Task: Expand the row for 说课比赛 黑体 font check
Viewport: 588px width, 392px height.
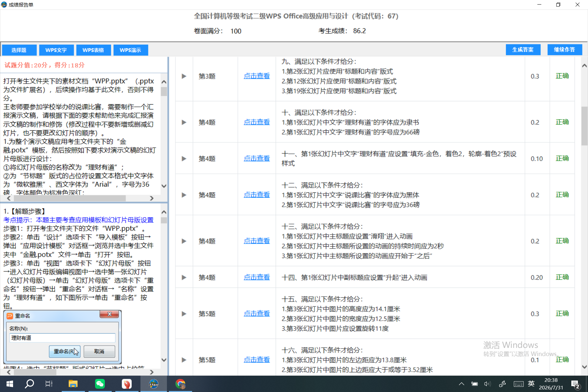Action: tap(184, 195)
